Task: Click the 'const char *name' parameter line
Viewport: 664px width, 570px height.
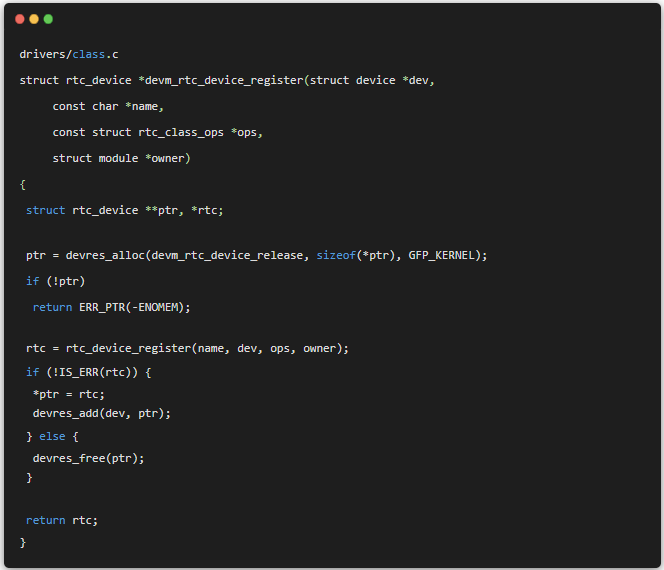Action: (108, 106)
